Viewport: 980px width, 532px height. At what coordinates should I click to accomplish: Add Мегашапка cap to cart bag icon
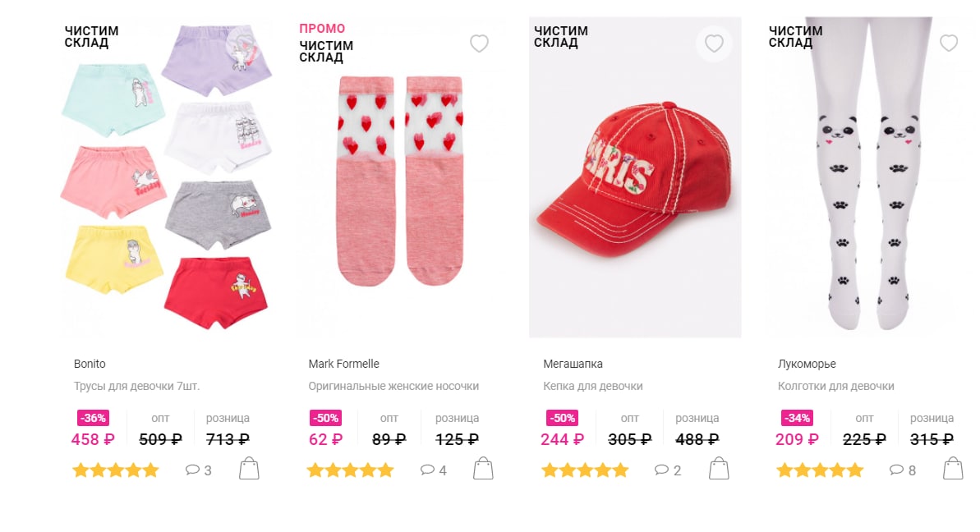pyautogui.click(x=719, y=468)
